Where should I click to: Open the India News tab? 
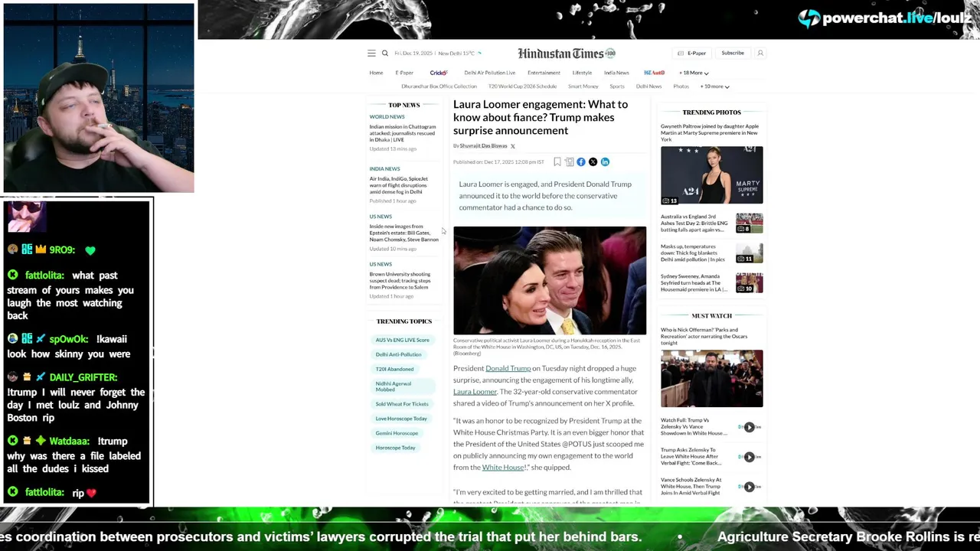[x=616, y=73]
